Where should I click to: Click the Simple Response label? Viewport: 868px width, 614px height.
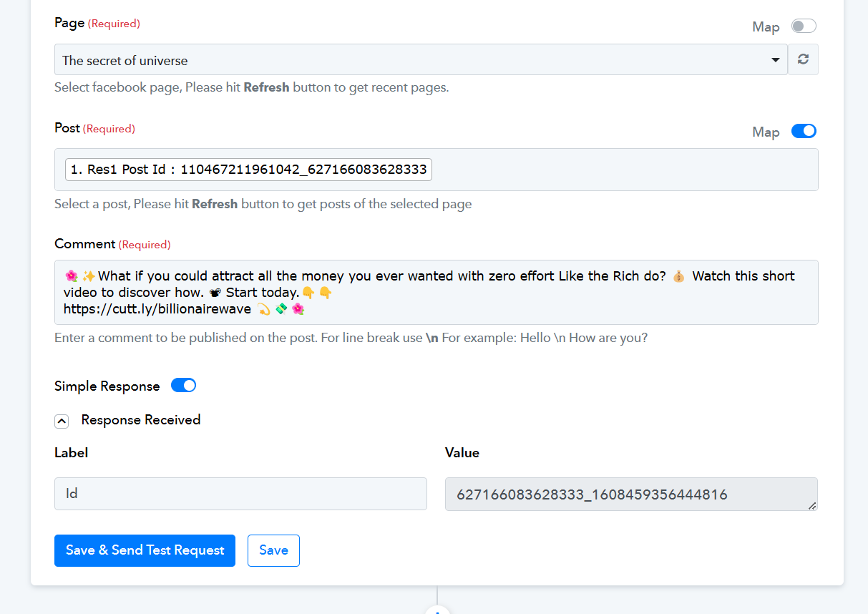pos(107,386)
